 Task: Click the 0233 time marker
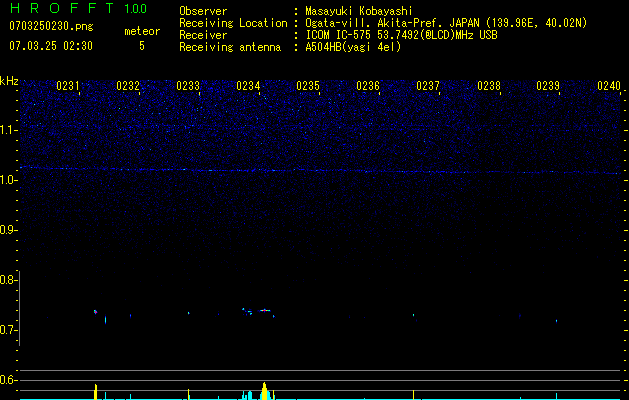click(188, 86)
